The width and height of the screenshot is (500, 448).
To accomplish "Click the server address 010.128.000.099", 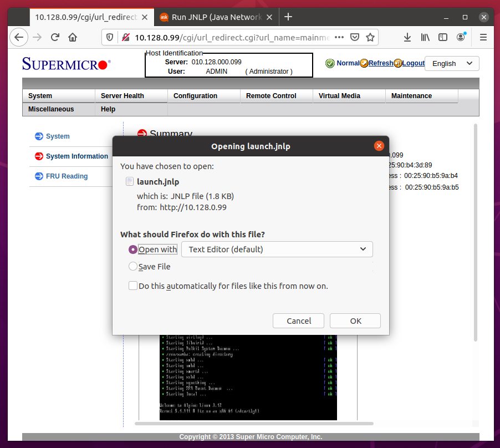I will point(217,62).
